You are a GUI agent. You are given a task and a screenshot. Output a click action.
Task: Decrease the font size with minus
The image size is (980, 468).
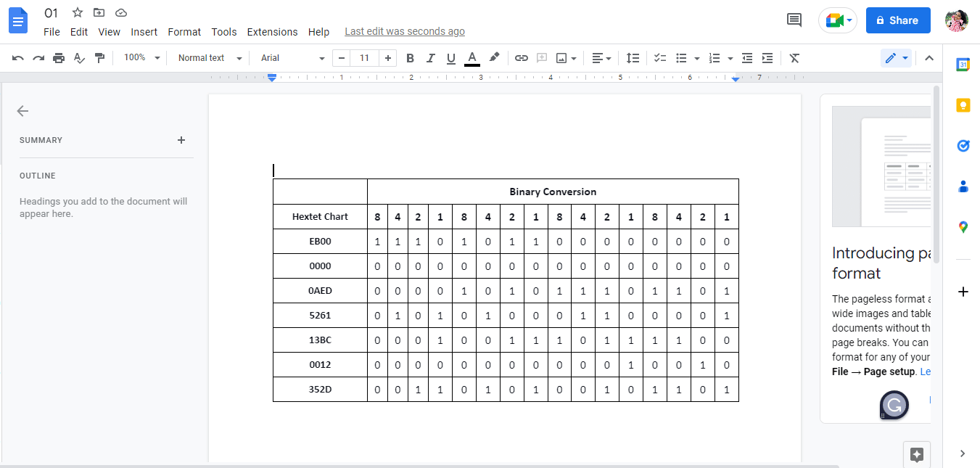[341, 58]
